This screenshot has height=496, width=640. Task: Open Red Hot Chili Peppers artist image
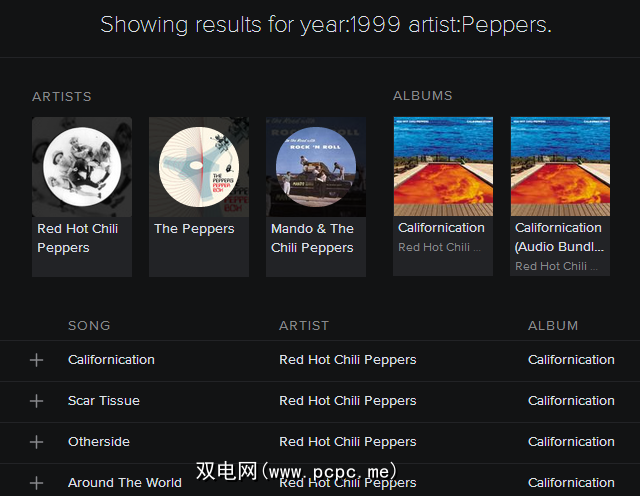82,167
